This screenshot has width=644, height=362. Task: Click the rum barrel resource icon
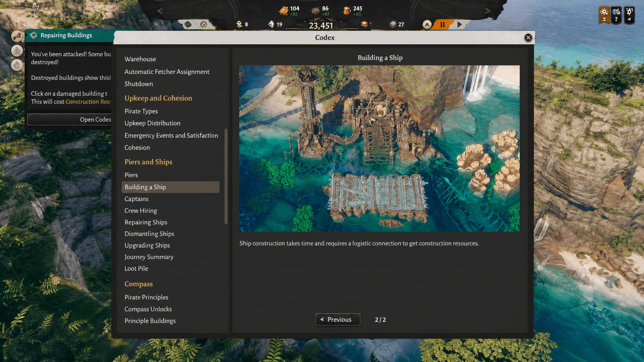click(347, 11)
